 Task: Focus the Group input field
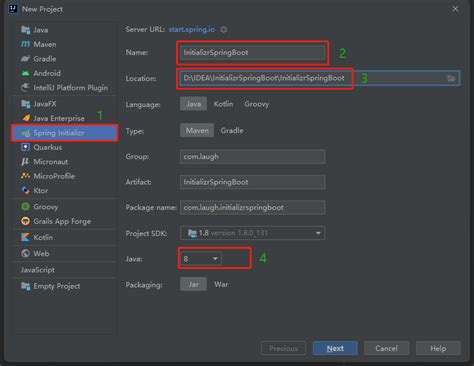pyautogui.click(x=252, y=156)
